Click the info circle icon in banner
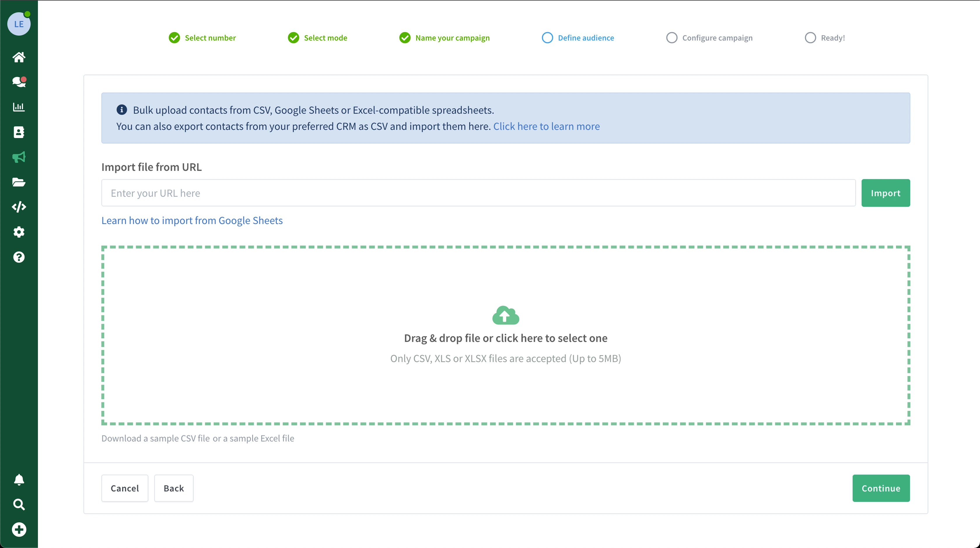980x548 pixels. click(122, 110)
